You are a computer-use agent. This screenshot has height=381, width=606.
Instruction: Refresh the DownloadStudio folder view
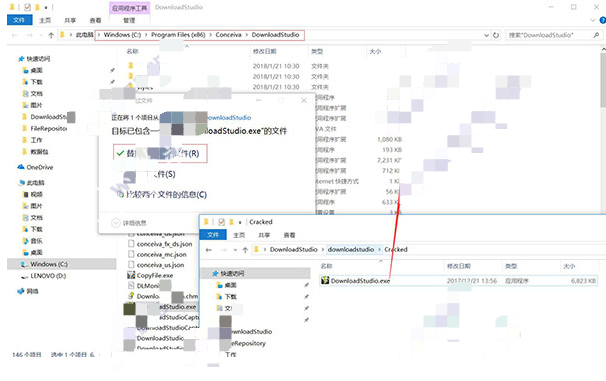[496, 35]
